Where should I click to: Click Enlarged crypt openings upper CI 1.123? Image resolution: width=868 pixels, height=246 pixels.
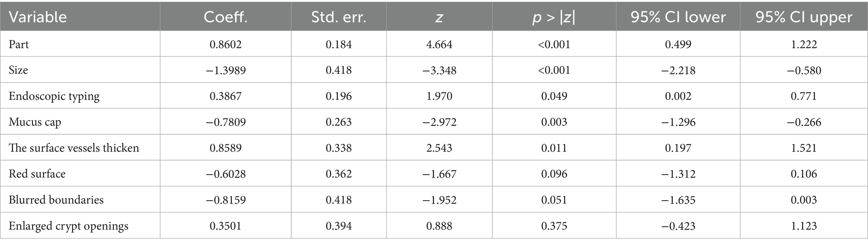click(804, 226)
